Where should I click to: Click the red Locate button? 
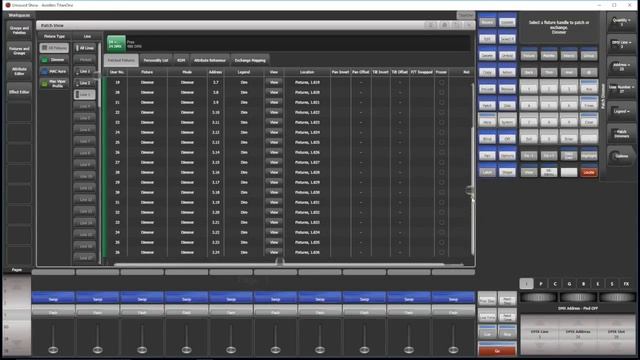click(589, 172)
